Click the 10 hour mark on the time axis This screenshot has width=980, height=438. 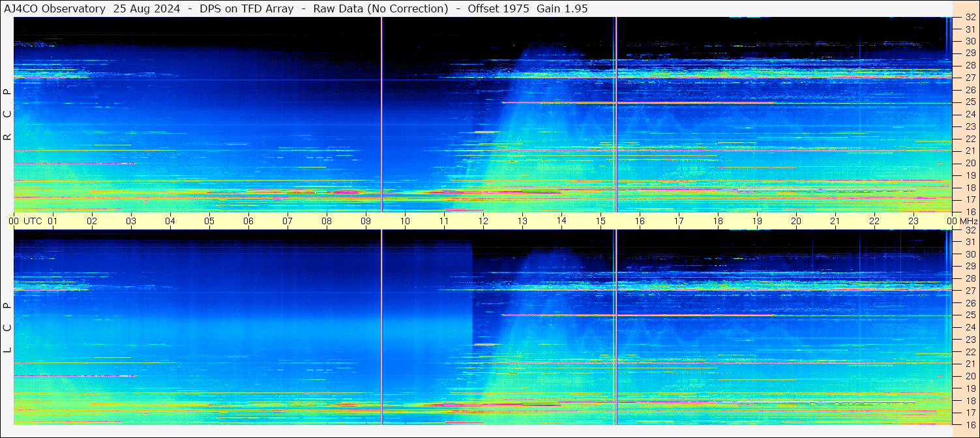tap(405, 221)
